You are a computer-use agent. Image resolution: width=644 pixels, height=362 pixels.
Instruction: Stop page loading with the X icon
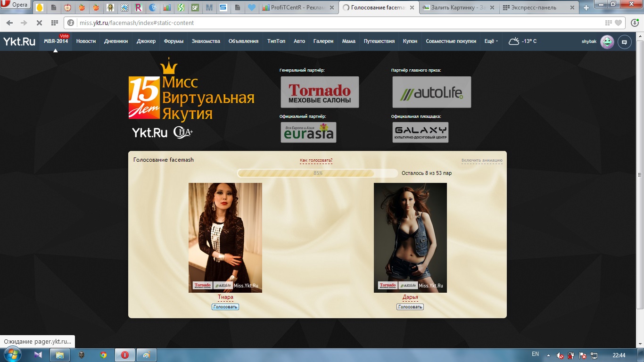coord(39,23)
